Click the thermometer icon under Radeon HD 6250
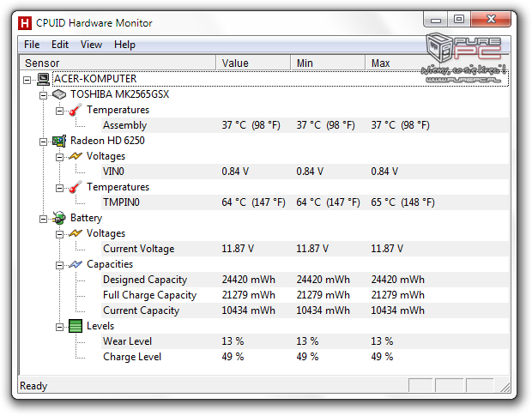The width and height of the screenshot is (532, 416). (76, 187)
